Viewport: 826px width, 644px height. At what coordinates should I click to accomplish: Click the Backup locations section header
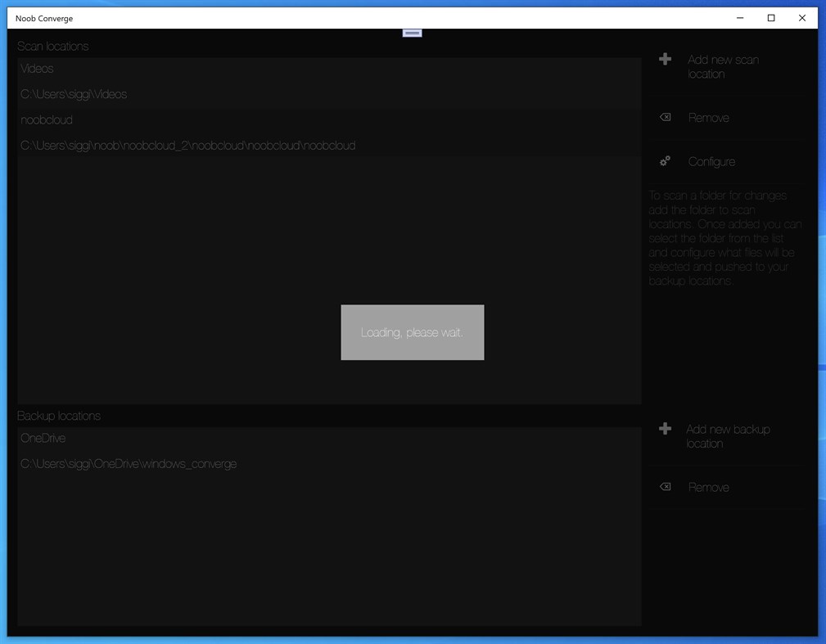59,415
